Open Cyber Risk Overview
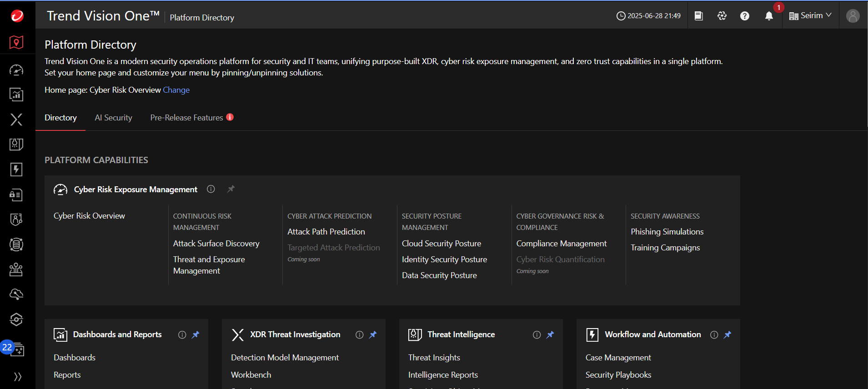Screen dimensions: 868x389 [89, 216]
